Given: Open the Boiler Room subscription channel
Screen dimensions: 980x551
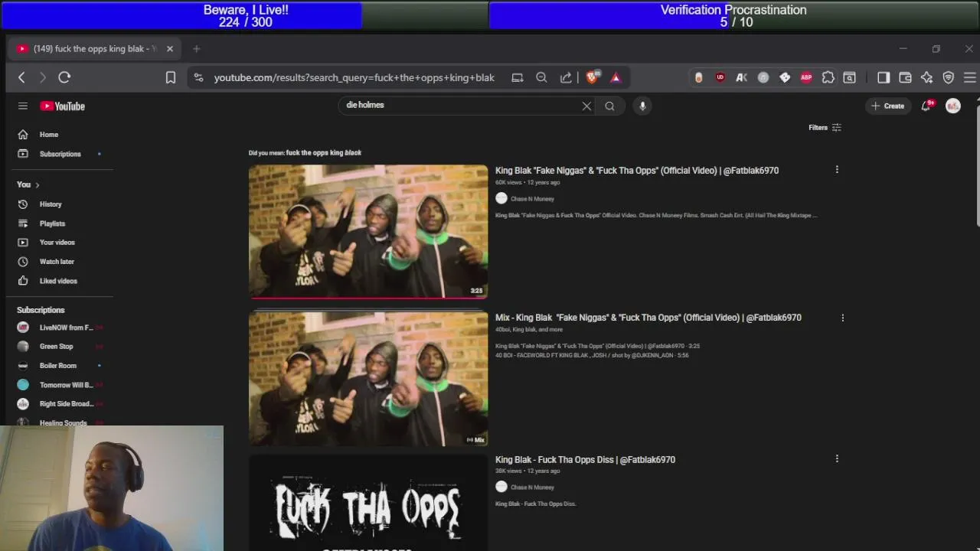Looking at the screenshot, I should tap(60, 366).
